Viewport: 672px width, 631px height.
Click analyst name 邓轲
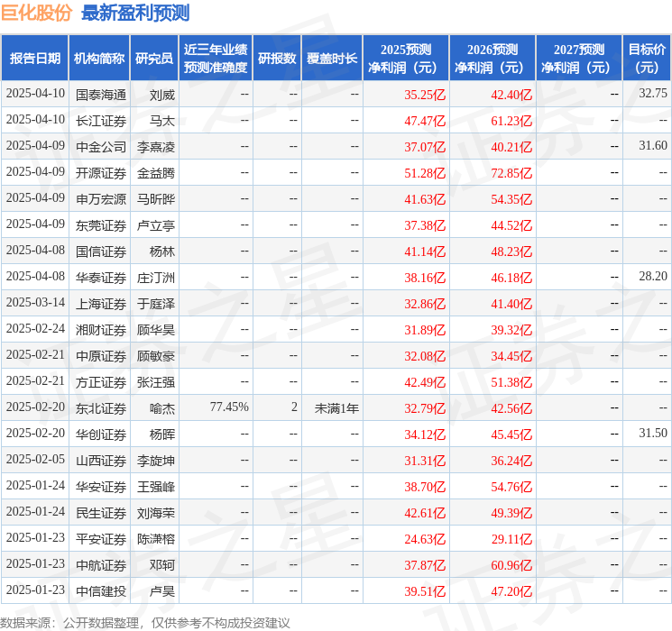[x=162, y=565]
